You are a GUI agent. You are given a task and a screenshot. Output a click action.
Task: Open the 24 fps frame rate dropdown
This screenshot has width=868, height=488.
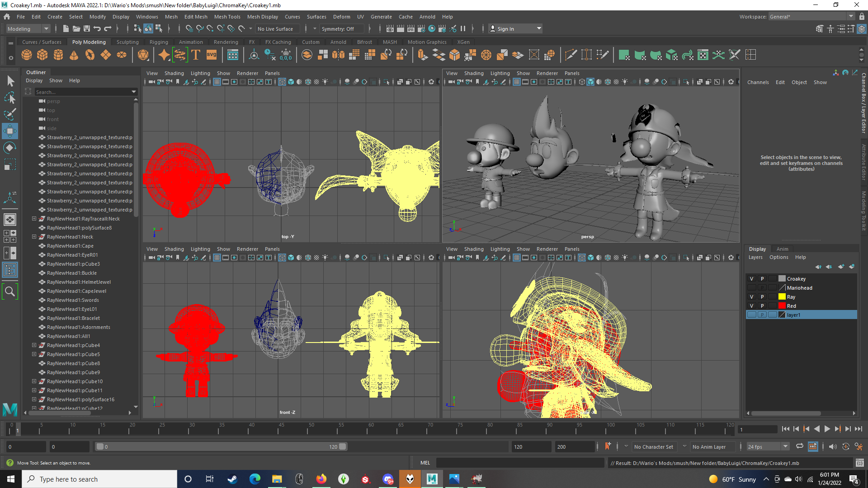768,447
